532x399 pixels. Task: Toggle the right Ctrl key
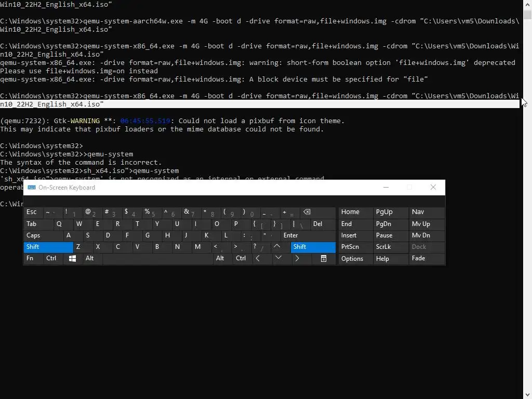[242, 259]
